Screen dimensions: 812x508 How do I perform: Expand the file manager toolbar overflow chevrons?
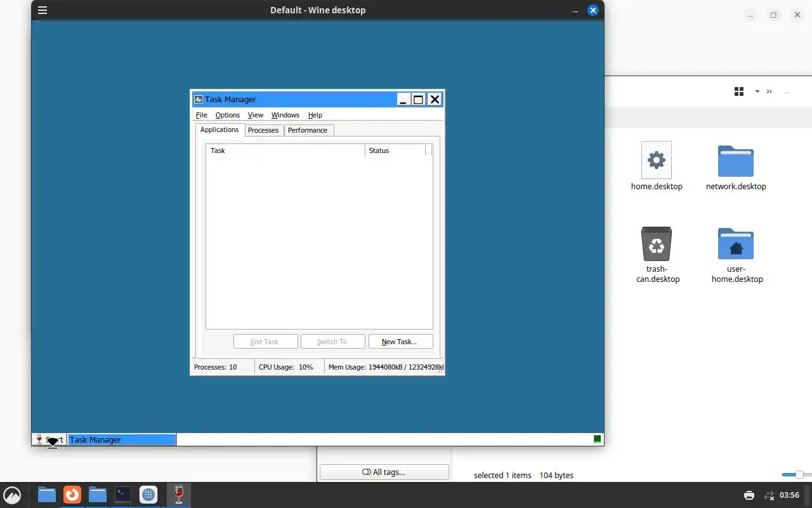pos(769,91)
